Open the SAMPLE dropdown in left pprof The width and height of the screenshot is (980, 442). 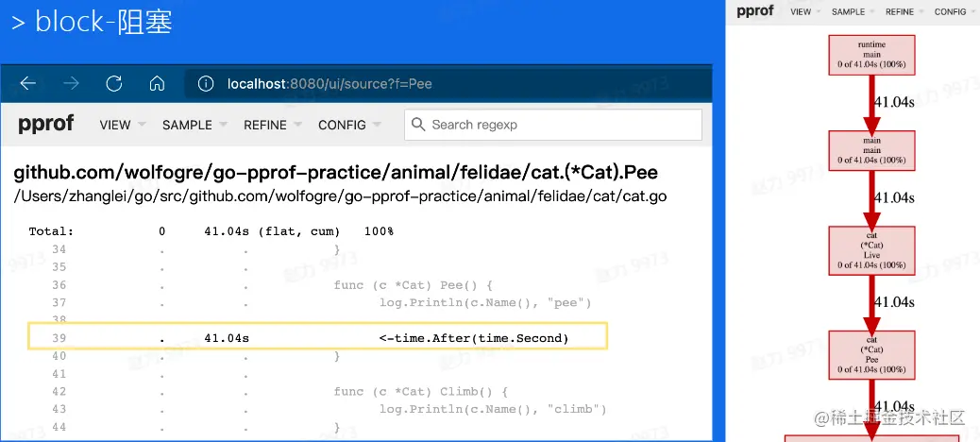(x=194, y=125)
